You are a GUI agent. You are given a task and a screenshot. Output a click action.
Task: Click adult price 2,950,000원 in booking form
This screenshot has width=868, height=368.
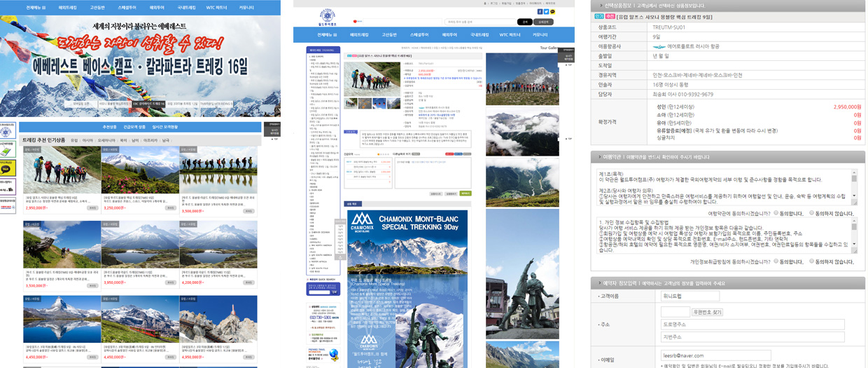point(847,107)
